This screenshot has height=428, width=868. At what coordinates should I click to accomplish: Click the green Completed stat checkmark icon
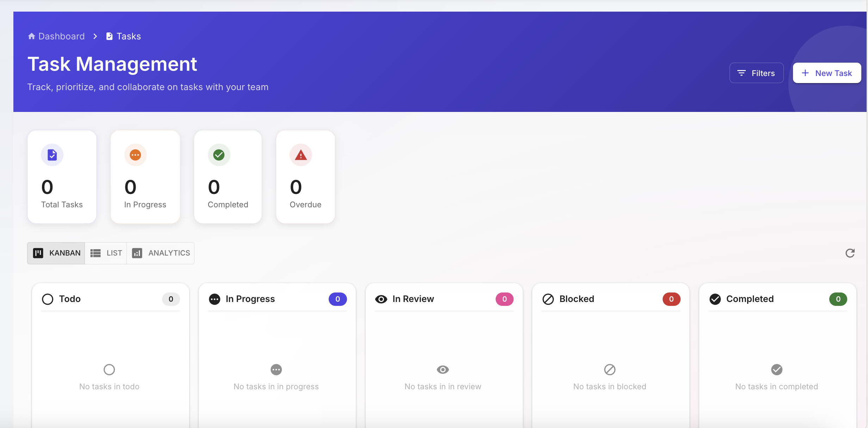click(219, 155)
